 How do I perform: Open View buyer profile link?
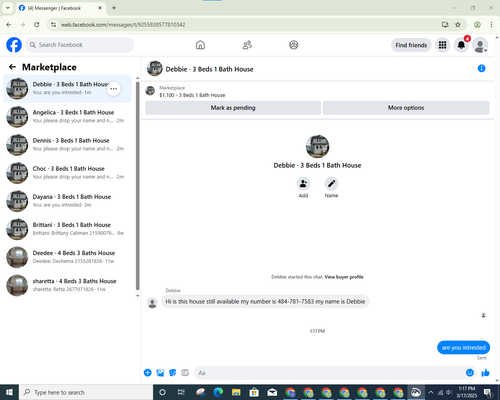point(344,277)
